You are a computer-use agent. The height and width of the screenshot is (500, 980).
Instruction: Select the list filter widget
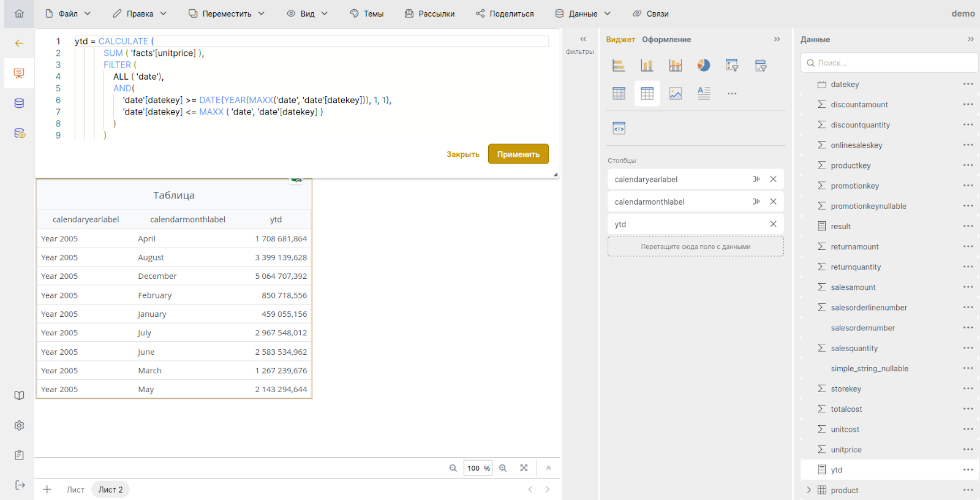(732, 65)
